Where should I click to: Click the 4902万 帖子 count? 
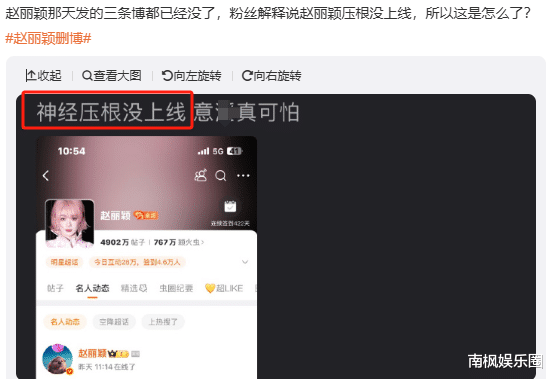pos(123,242)
